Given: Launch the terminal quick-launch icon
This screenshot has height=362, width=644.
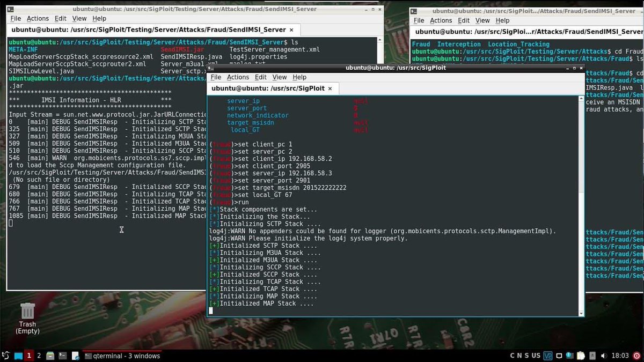Looking at the screenshot, I should 62,356.
